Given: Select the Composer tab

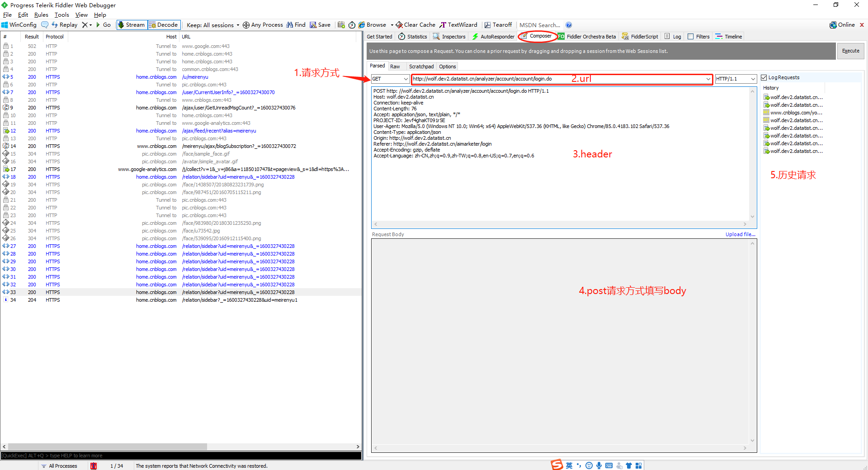Looking at the screenshot, I should point(537,36).
